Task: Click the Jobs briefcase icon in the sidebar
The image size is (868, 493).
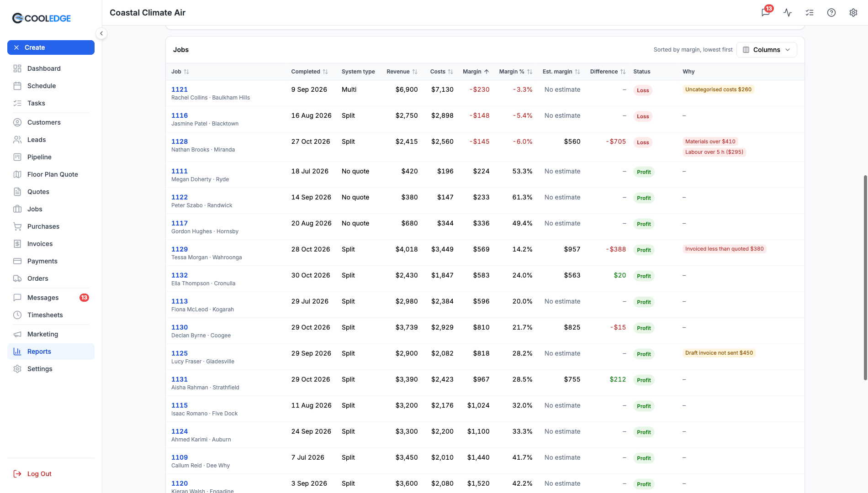Action: point(17,209)
